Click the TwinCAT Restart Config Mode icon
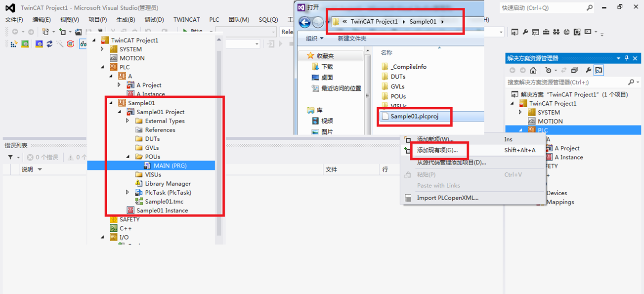Image resolution: width=644 pixels, height=294 pixels. click(39, 44)
